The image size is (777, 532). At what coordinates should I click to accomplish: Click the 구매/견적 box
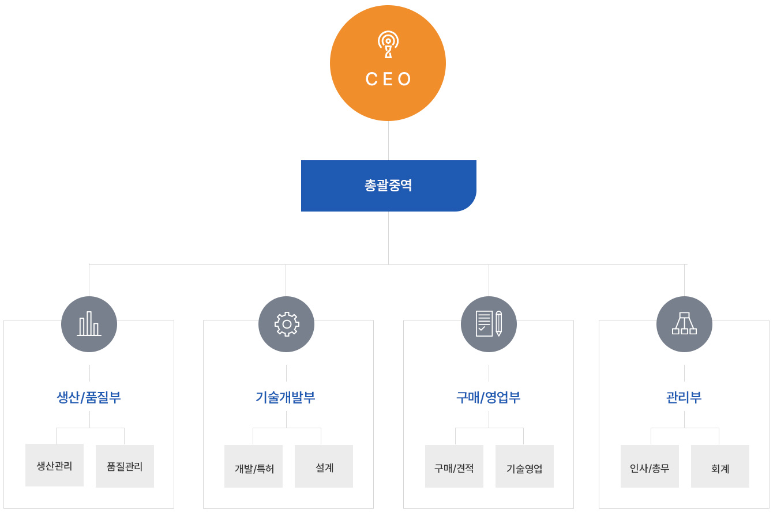pos(454,466)
